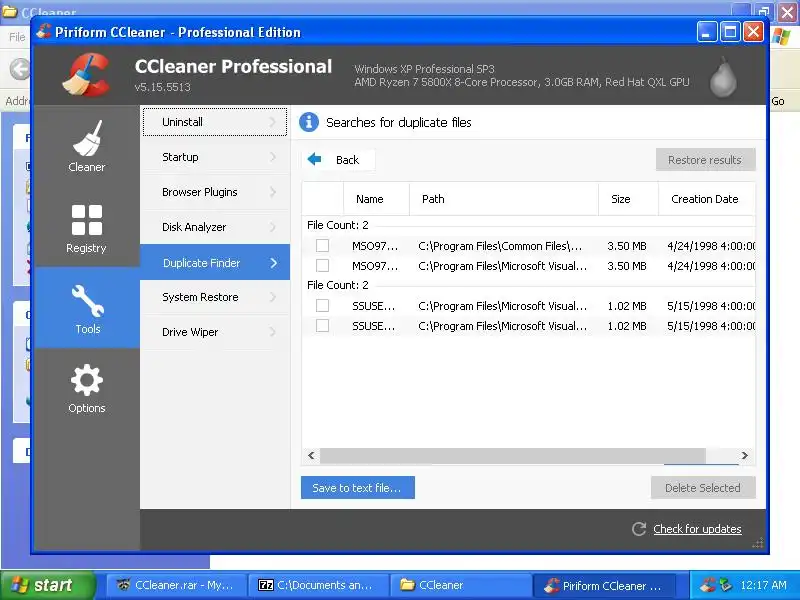Click Save to text file button
Image resolution: width=800 pixels, height=600 pixels.
pyautogui.click(x=358, y=488)
